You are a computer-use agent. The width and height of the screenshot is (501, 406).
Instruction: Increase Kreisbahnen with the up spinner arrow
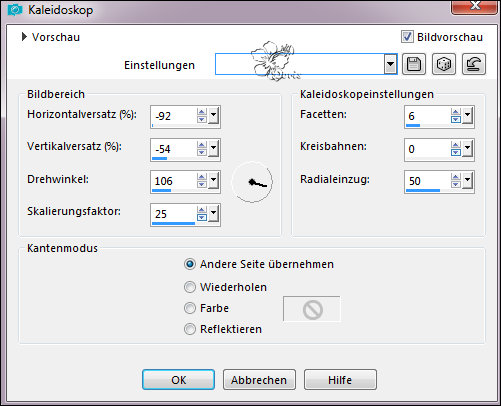click(x=456, y=144)
